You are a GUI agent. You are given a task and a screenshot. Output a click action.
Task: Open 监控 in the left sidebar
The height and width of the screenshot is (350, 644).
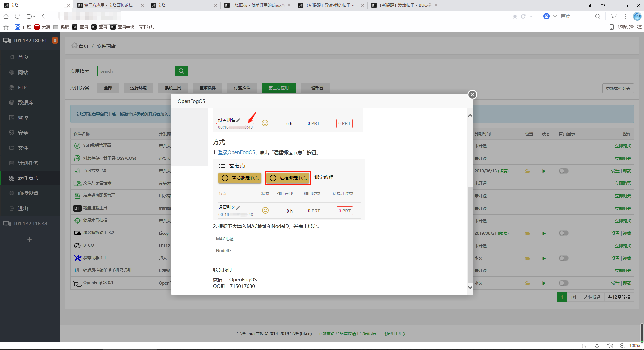(x=23, y=118)
